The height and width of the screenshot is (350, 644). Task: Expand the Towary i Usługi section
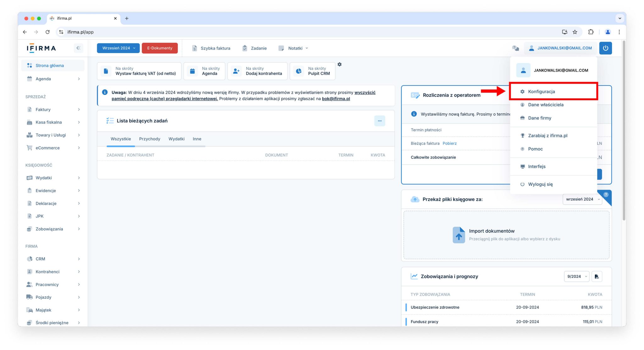point(53,135)
